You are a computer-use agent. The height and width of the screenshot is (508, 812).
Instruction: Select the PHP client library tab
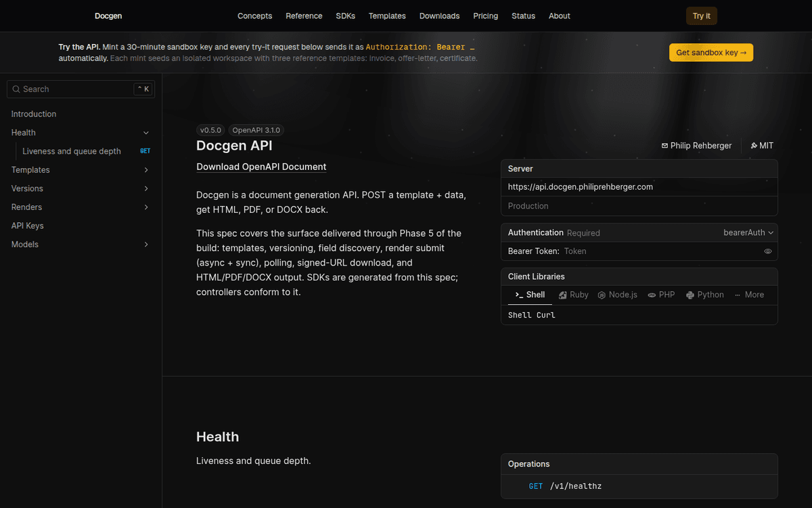(x=661, y=295)
